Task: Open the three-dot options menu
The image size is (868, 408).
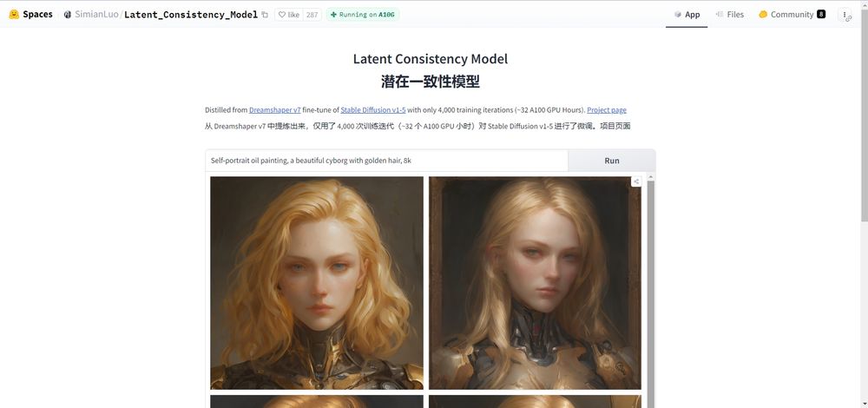Action: 845,15
